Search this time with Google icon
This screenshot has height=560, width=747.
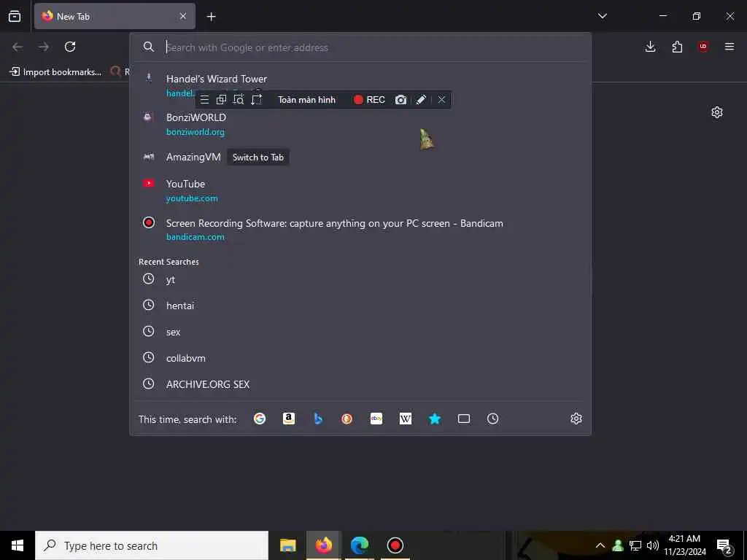coord(260,419)
